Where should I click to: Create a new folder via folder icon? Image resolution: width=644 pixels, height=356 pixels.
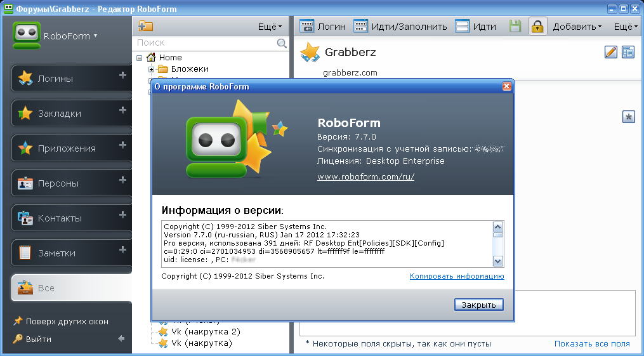point(145,26)
